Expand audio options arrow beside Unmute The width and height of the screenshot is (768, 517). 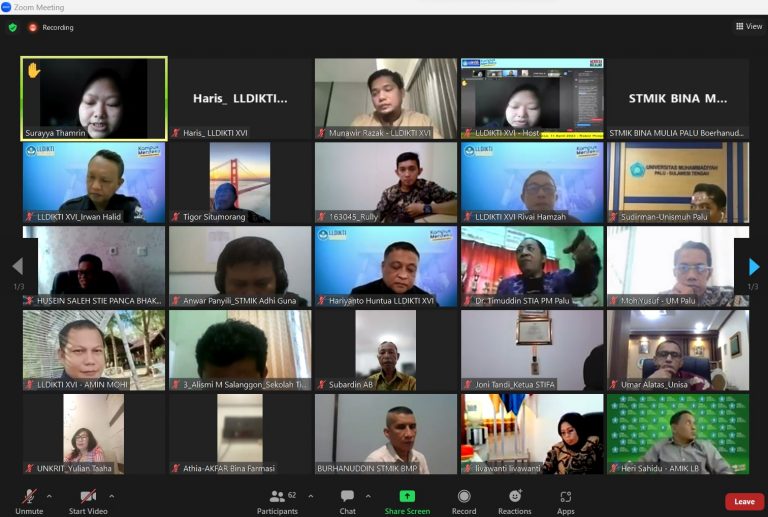[x=52, y=495]
